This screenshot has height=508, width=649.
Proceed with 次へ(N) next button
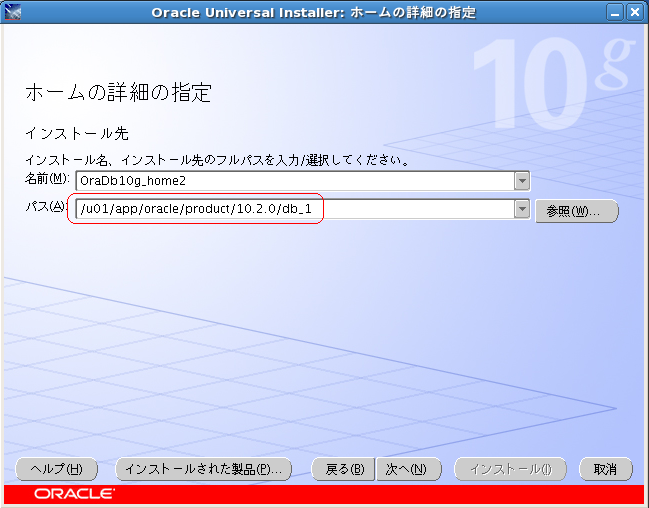point(408,469)
